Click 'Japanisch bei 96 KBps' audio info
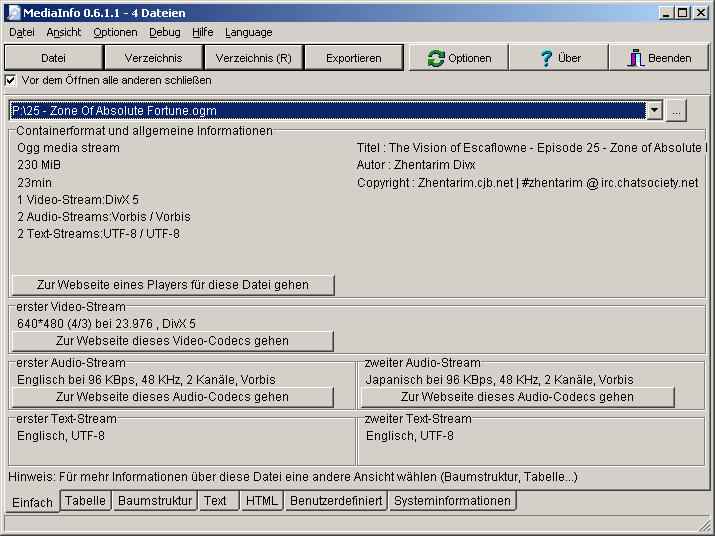The width and height of the screenshot is (715, 536). coord(500,380)
